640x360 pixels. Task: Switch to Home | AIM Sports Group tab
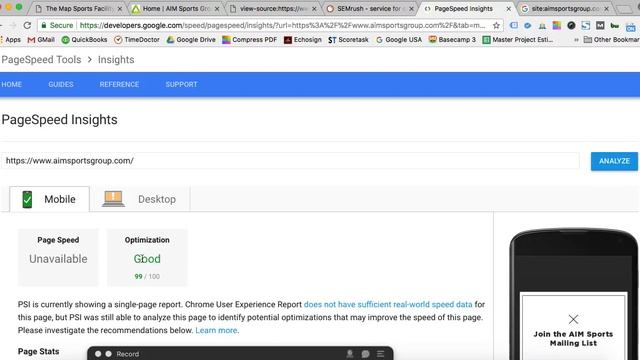tap(176, 9)
